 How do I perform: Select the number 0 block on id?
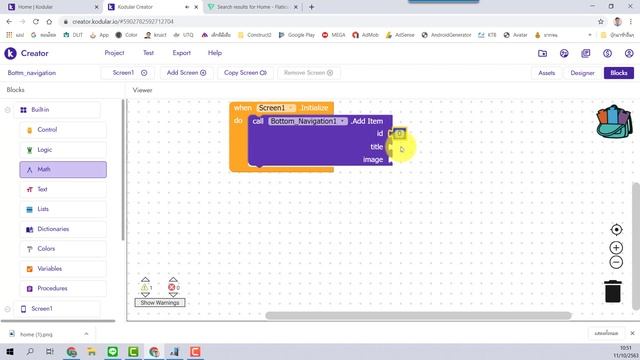[399, 133]
